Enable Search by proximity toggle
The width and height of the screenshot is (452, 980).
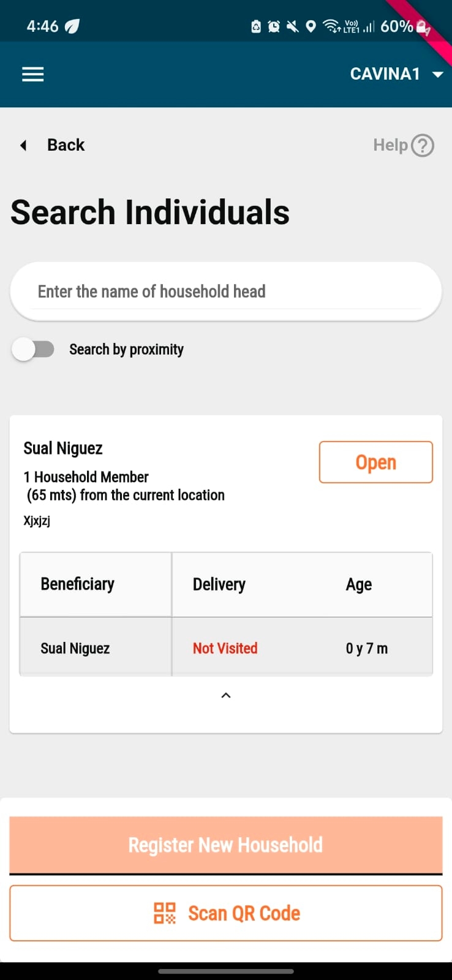click(33, 350)
